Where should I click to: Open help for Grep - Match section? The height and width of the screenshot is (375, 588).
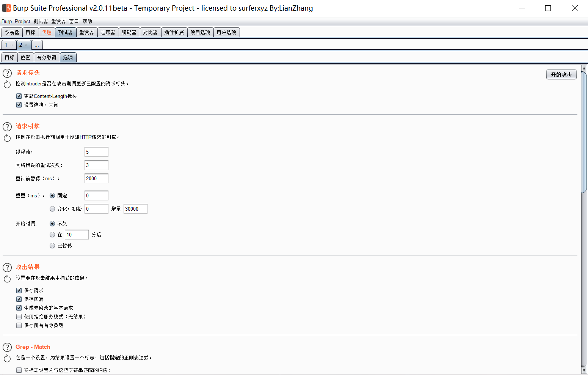point(7,347)
